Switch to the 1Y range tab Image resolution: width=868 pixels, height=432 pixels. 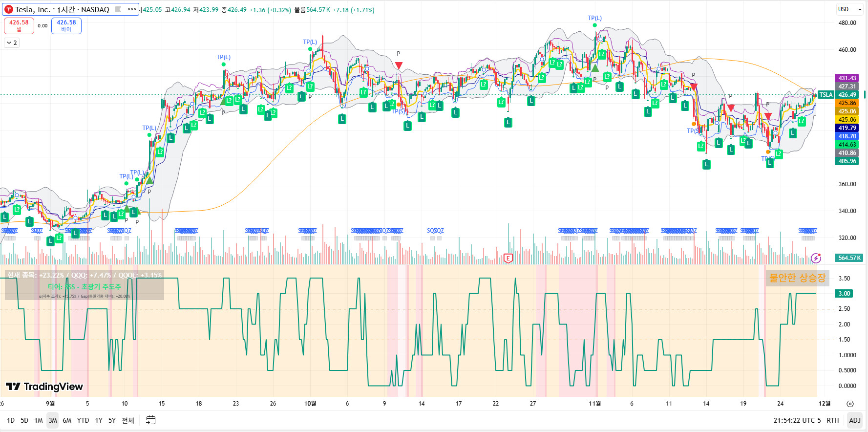pyautogui.click(x=99, y=420)
